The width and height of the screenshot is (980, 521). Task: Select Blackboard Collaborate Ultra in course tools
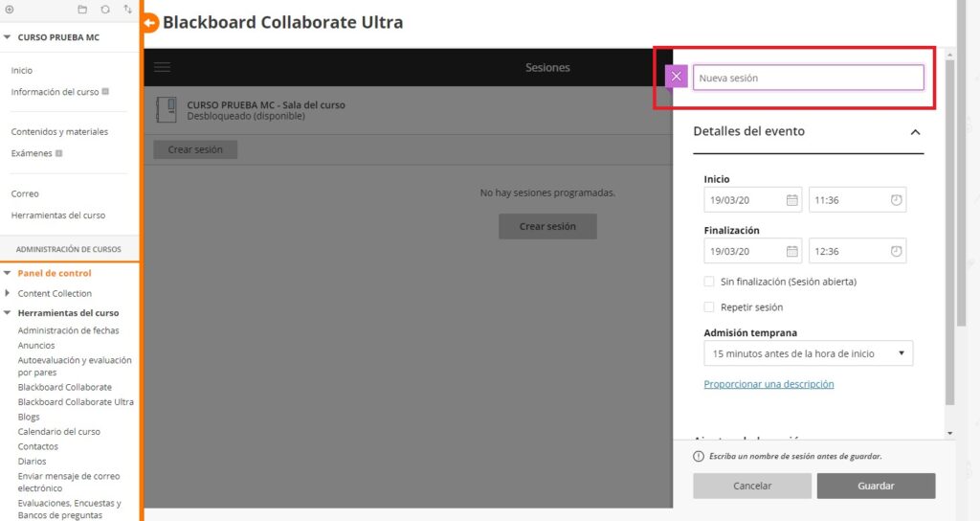[76, 402]
